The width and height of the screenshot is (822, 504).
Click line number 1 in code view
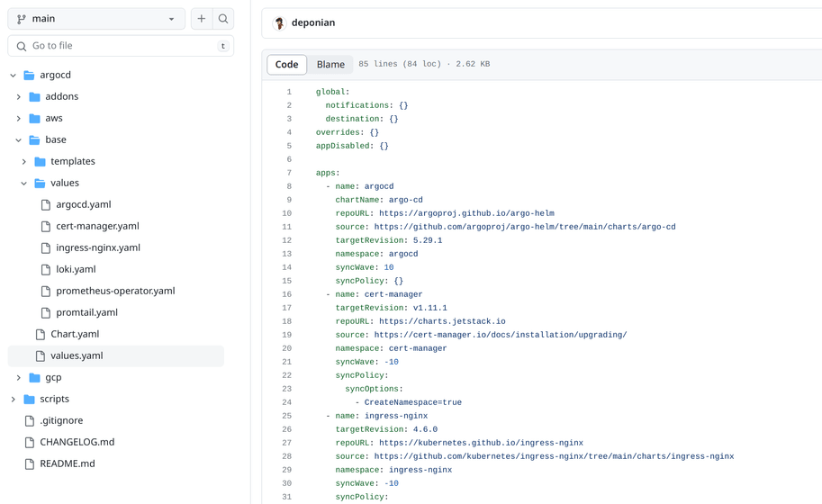point(289,92)
